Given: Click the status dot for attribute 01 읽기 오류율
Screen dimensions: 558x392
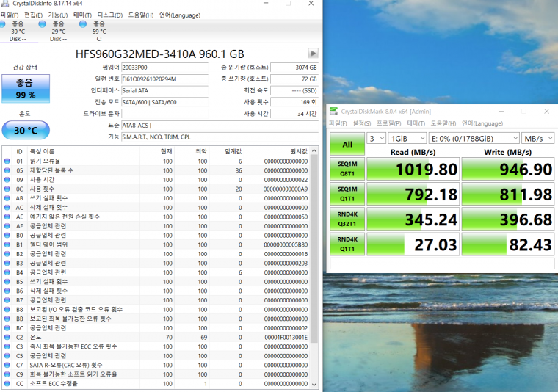Looking at the screenshot, I should [x=7, y=161].
